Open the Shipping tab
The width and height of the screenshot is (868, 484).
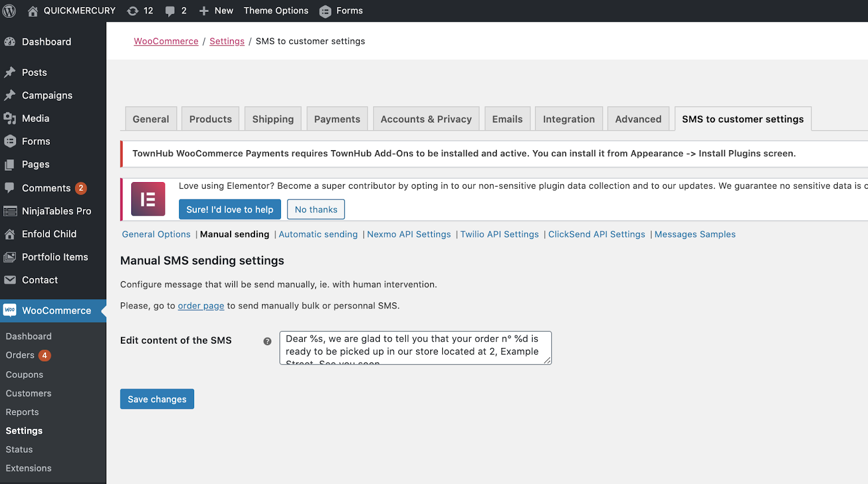tap(273, 119)
